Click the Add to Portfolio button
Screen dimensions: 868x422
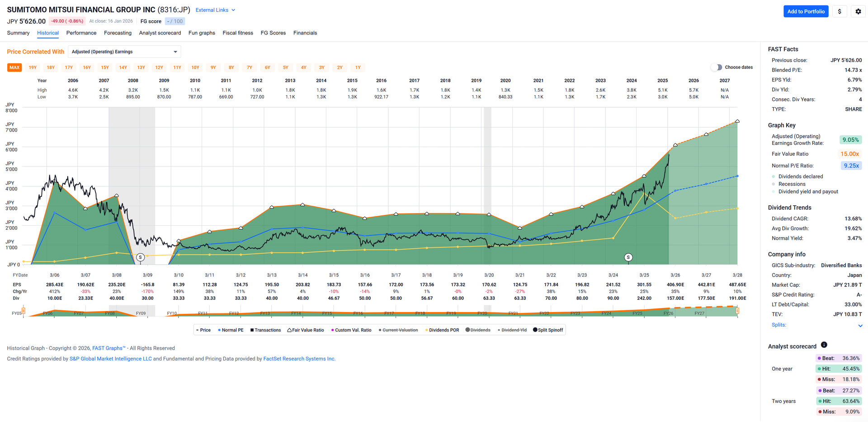click(x=806, y=12)
